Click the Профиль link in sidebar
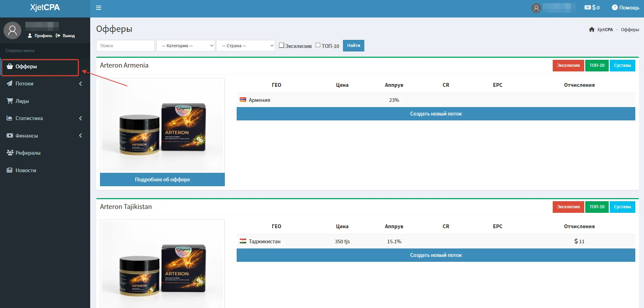Image resolution: width=644 pixels, height=308 pixels. click(40, 36)
